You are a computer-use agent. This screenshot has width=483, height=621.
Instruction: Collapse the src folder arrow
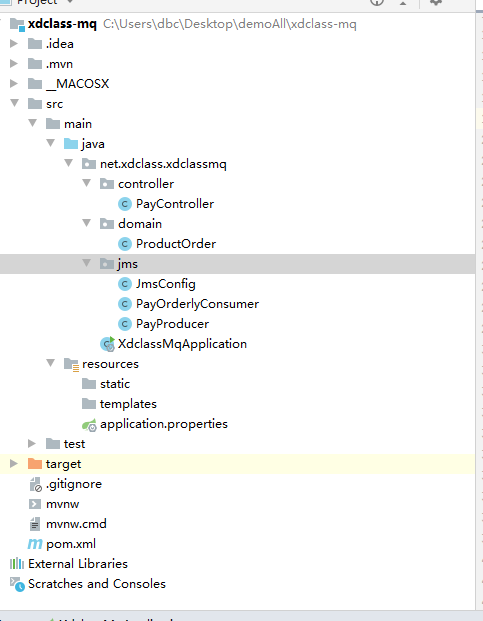(15, 103)
